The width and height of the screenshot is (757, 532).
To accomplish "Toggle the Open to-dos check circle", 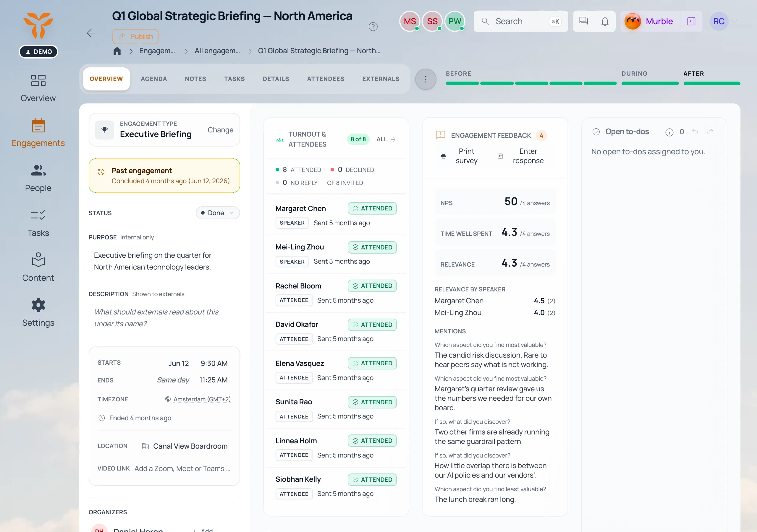I will [596, 132].
